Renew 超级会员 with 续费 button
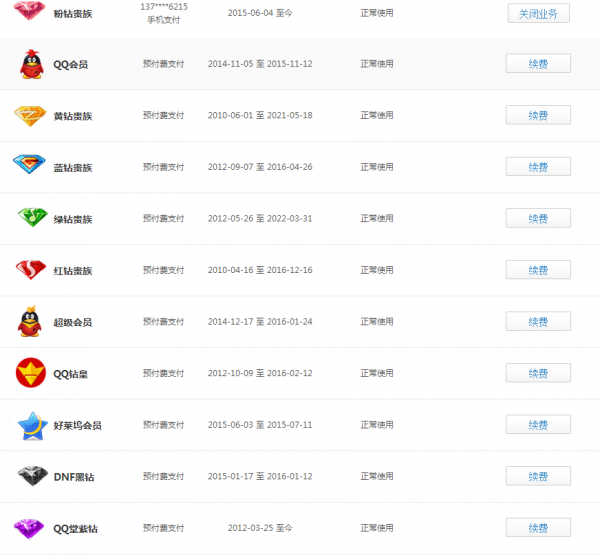The width and height of the screenshot is (600, 557). tap(538, 321)
